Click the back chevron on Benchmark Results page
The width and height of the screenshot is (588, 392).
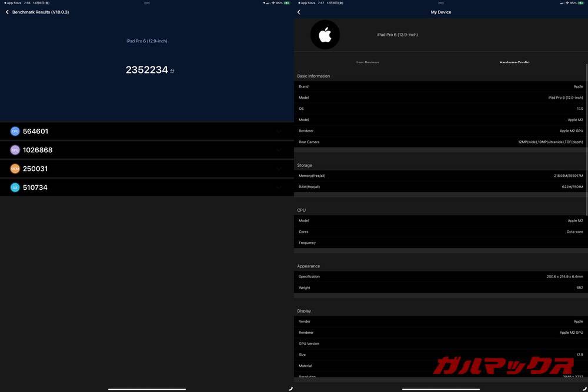click(7, 12)
